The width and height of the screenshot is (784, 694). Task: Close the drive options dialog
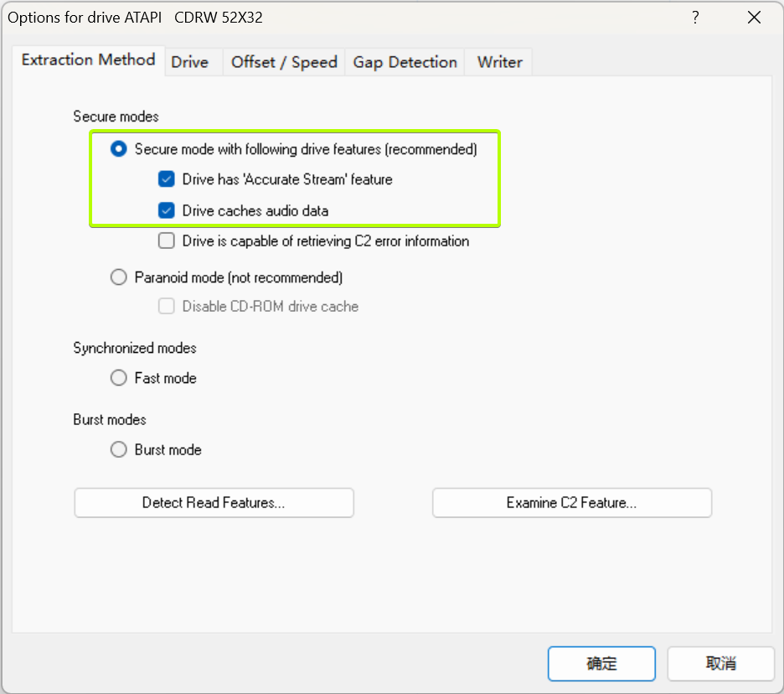[x=754, y=18]
